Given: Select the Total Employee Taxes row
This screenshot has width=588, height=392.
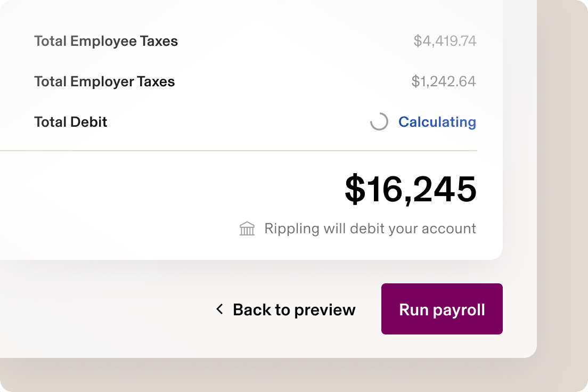Looking at the screenshot, I should pyautogui.click(x=106, y=41).
